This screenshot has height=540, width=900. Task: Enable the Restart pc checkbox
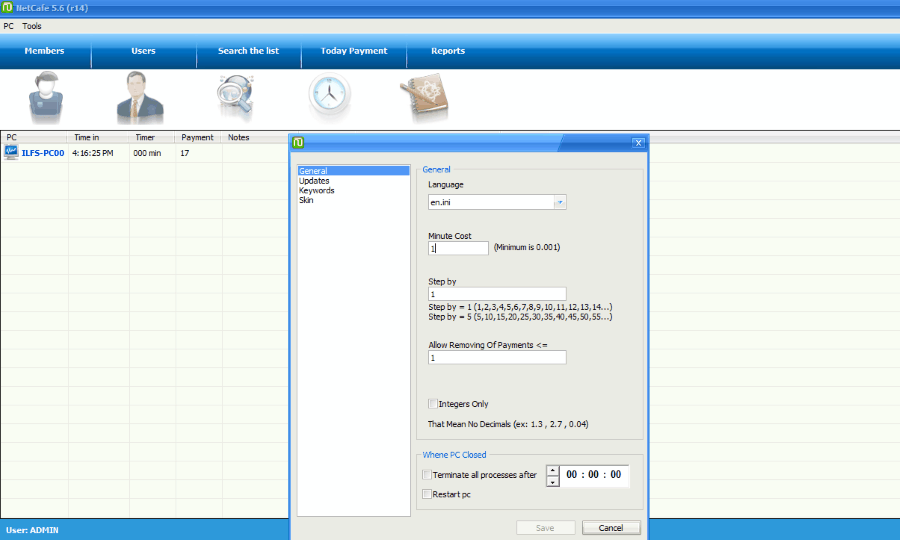[426, 494]
